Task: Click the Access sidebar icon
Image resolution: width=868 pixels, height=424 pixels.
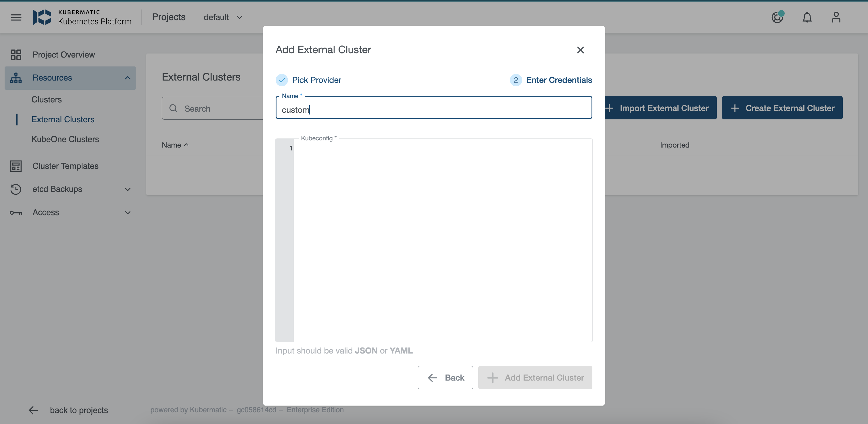Action: click(16, 212)
